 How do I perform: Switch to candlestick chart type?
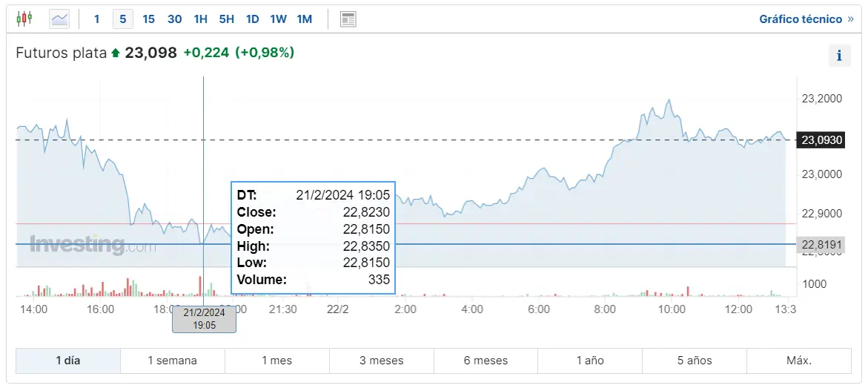(24, 19)
